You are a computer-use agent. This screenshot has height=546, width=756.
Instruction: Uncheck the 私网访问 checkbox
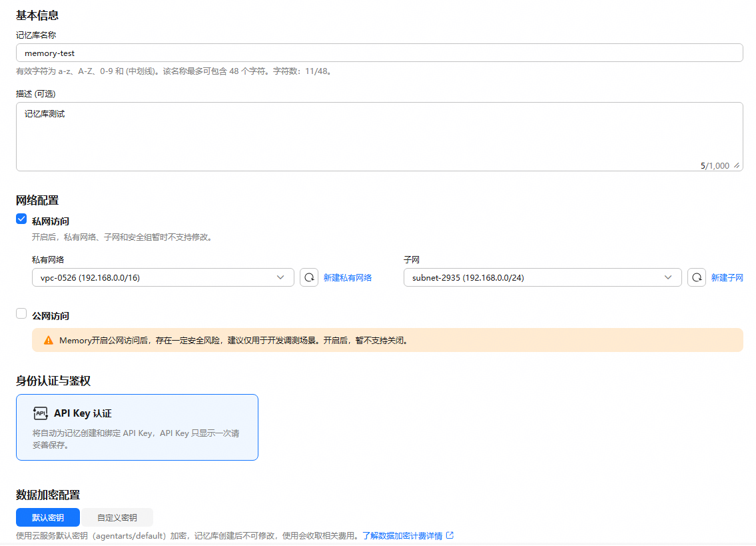[x=21, y=219]
